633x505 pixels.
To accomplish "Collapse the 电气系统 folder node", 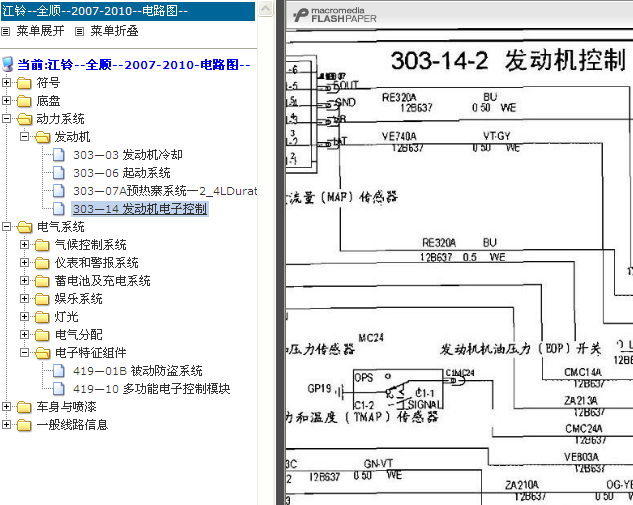I will pyautogui.click(x=6, y=226).
